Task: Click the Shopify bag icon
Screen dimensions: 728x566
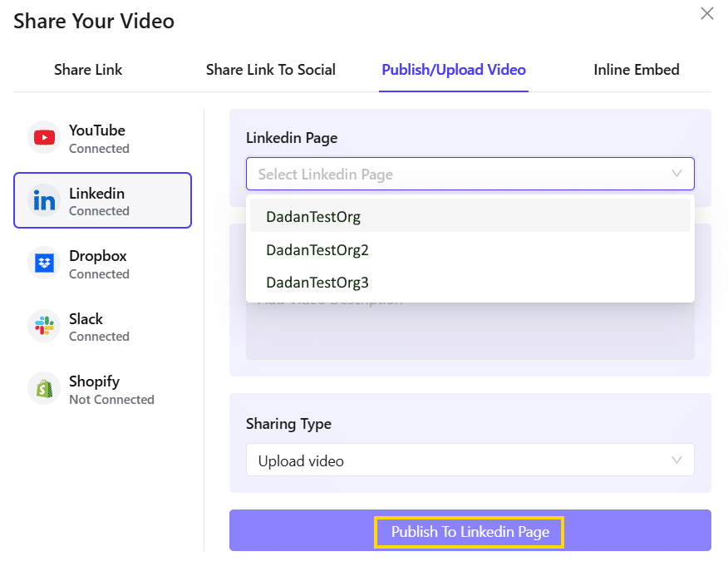Action: [44, 389]
